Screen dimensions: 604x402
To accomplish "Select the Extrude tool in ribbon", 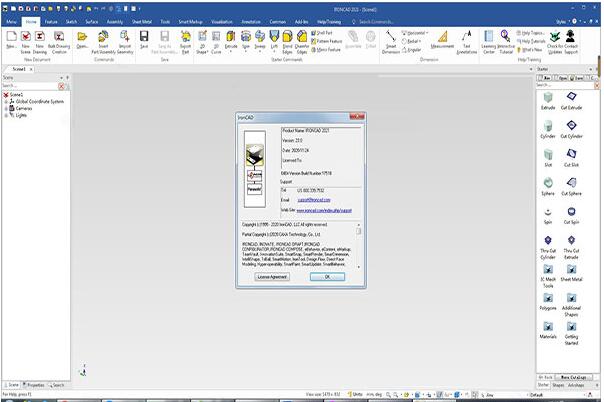I will click(x=231, y=37).
